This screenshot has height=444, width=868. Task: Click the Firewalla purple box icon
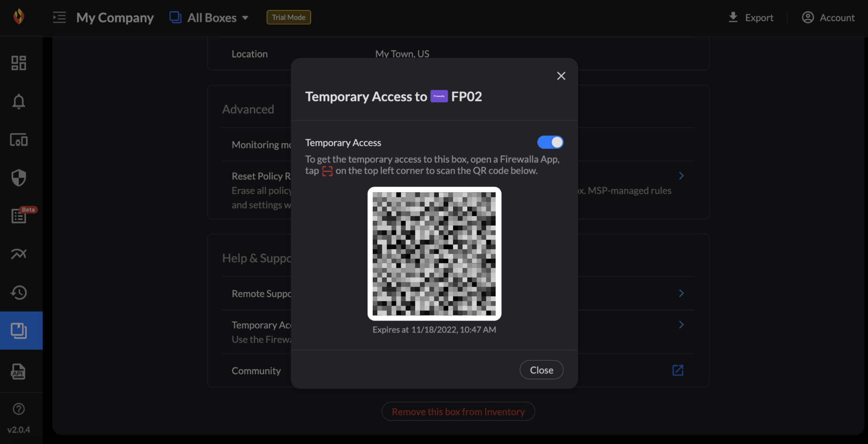tap(439, 96)
